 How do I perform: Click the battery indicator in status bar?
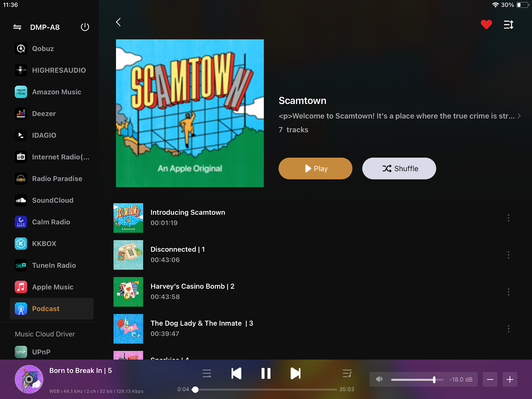[523, 5]
